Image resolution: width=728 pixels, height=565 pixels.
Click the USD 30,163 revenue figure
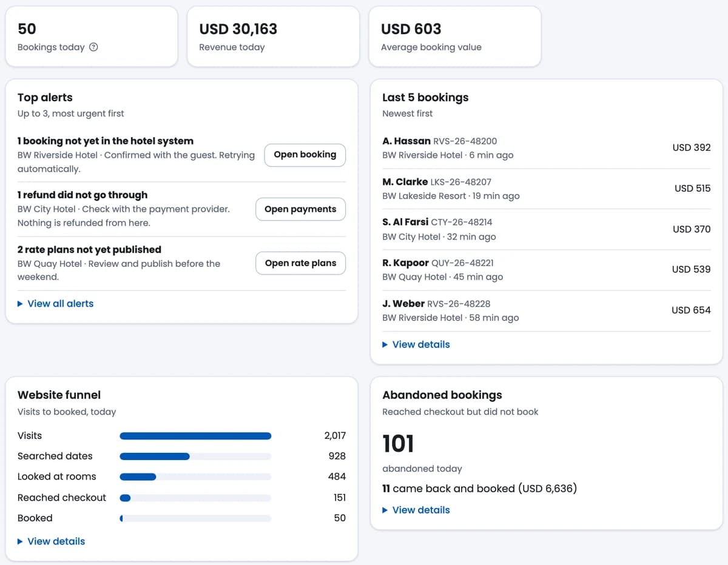tap(238, 28)
